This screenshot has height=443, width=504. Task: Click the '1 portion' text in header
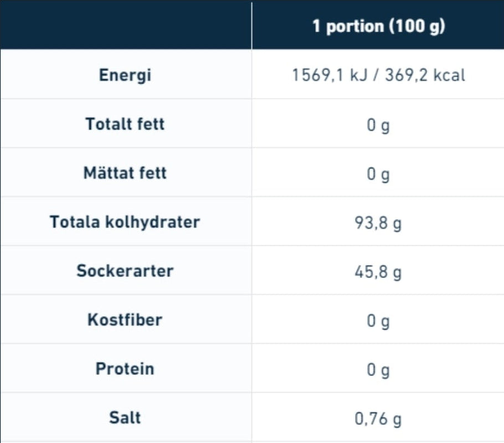(347, 26)
